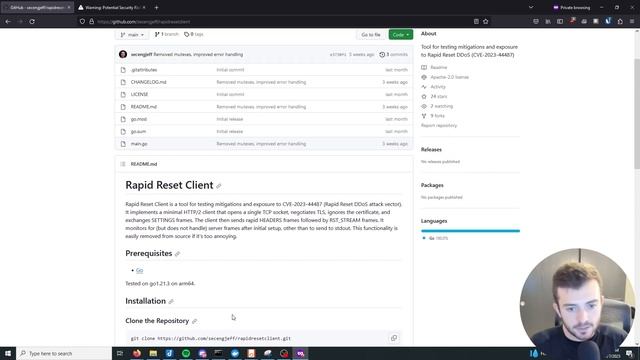Click the Type here to search box
Image resolution: width=640 pixels, height=360 pixels.
[64, 353]
